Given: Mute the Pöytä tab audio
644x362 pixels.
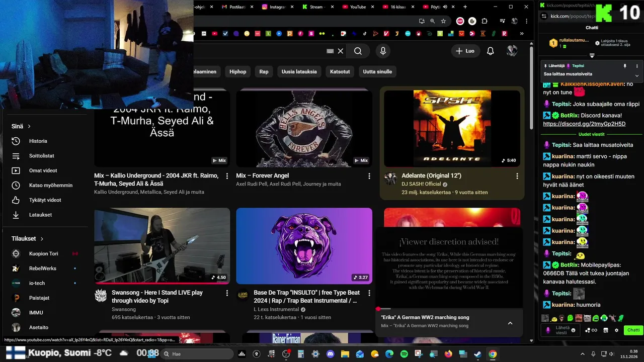Looking at the screenshot, I should (446, 7).
